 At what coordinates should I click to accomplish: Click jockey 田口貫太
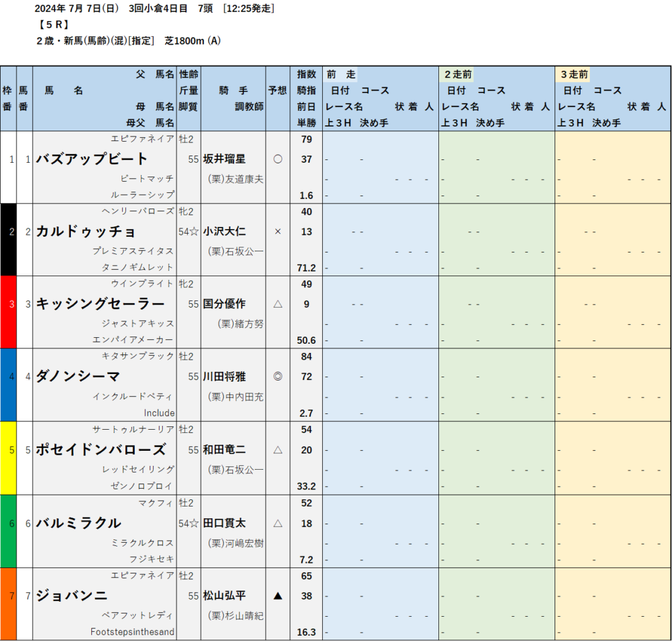coord(224,523)
